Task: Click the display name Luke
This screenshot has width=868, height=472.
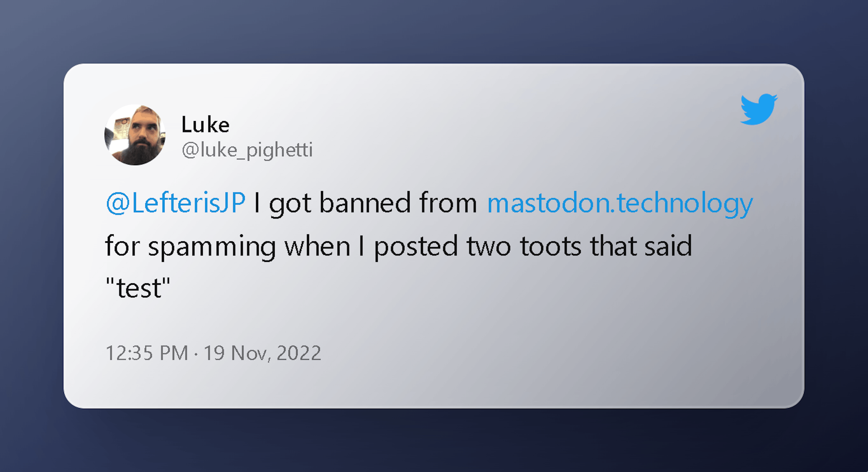Action: (x=205, y=125)
